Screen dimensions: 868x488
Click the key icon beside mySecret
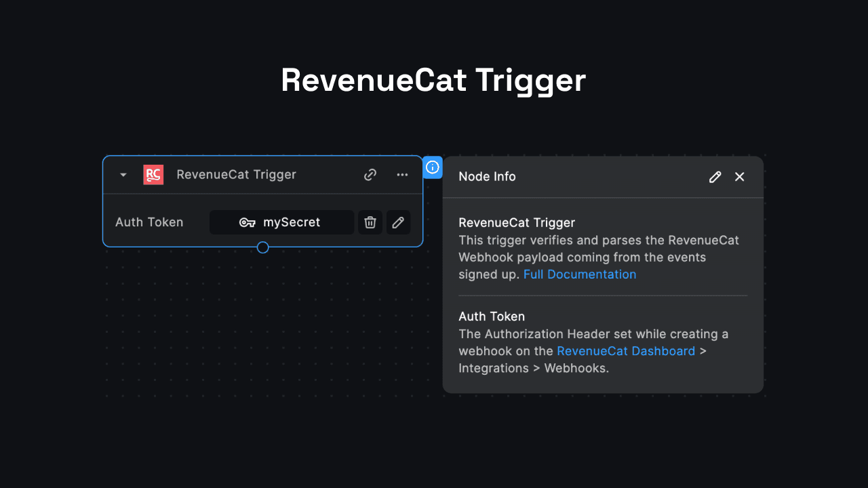coord(248,222)
